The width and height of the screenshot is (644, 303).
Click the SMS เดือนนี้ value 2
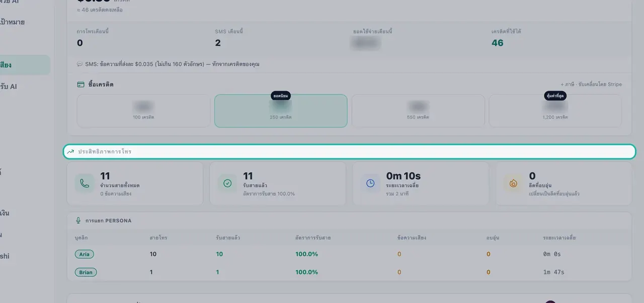coord(218,43)
